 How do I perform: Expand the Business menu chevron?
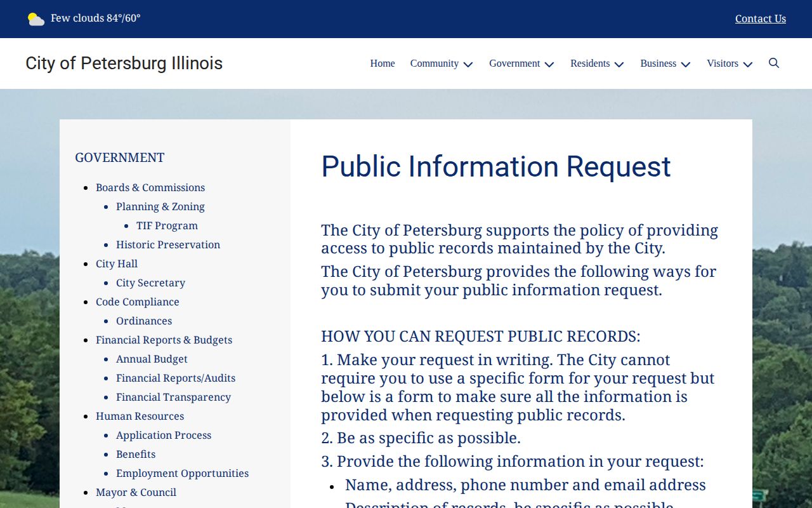coord(685,64)
